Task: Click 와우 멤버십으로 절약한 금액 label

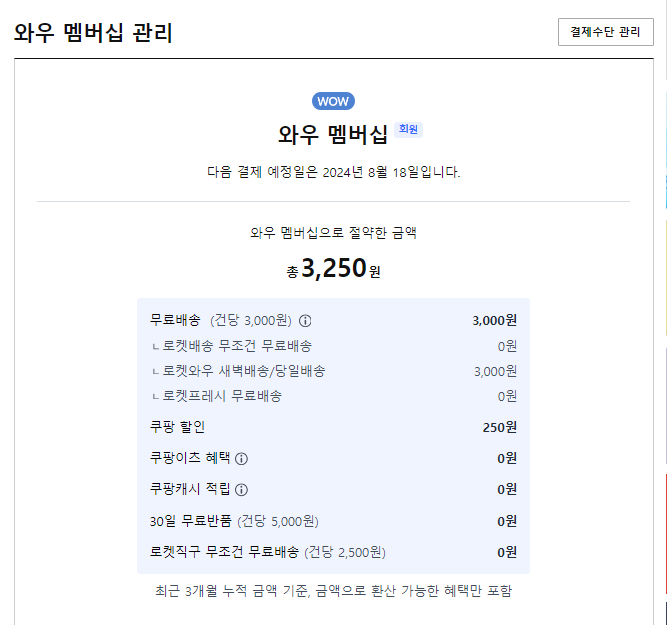Action: pos(333,233)
